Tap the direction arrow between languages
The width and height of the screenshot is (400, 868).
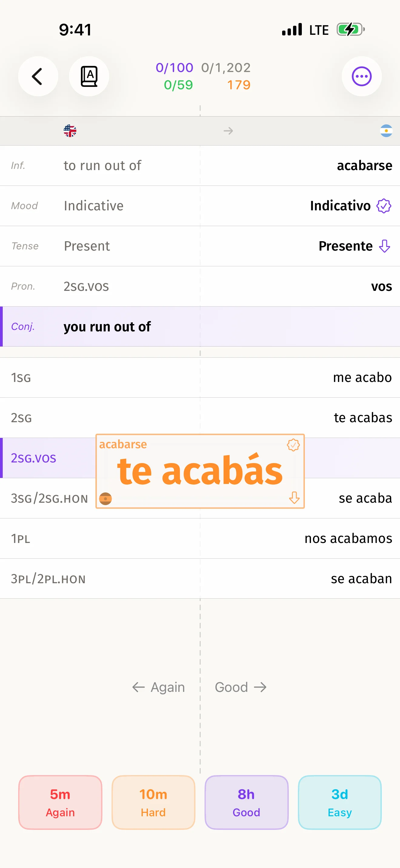point(228,131)
